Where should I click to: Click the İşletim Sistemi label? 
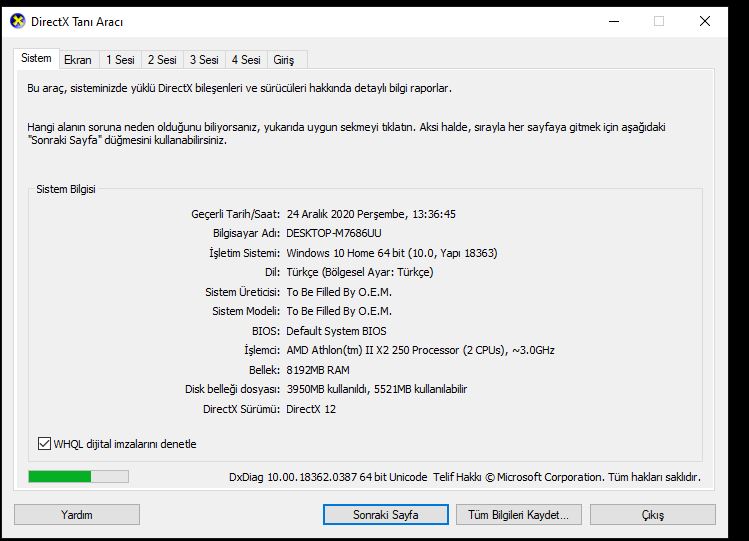245,253
